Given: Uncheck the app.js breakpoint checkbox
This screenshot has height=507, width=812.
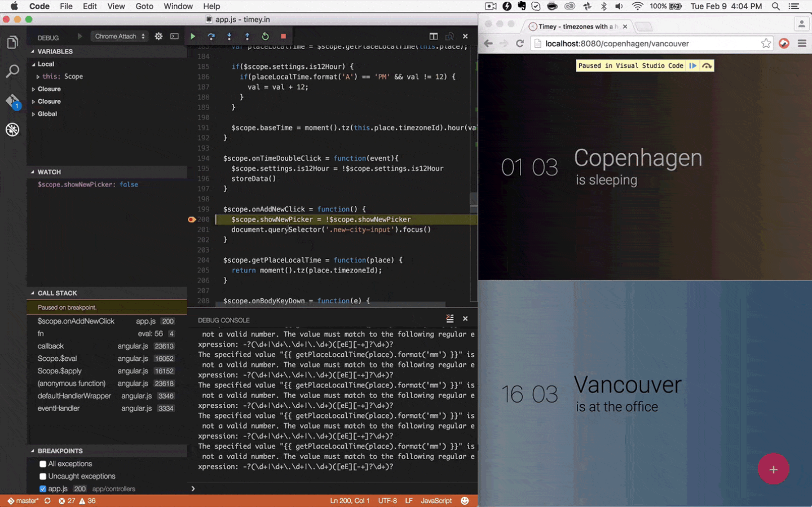Looking at the screenshot, I should 42,488.
